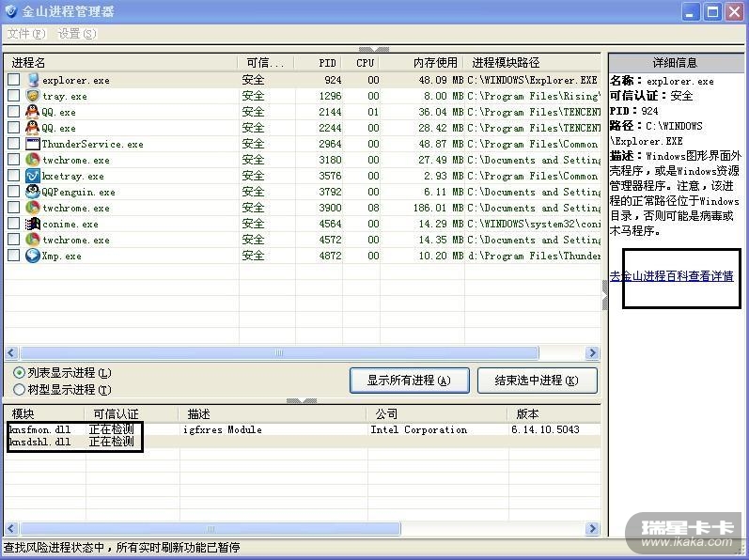Select 树型显示进程 radio button
Viewport: 749px width, 560px height.
point(19,390)
